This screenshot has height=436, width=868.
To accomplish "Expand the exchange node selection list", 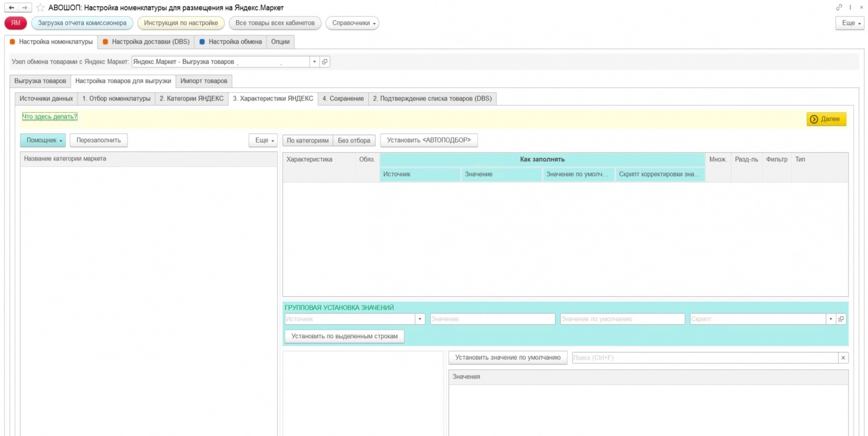I will 315,62.
